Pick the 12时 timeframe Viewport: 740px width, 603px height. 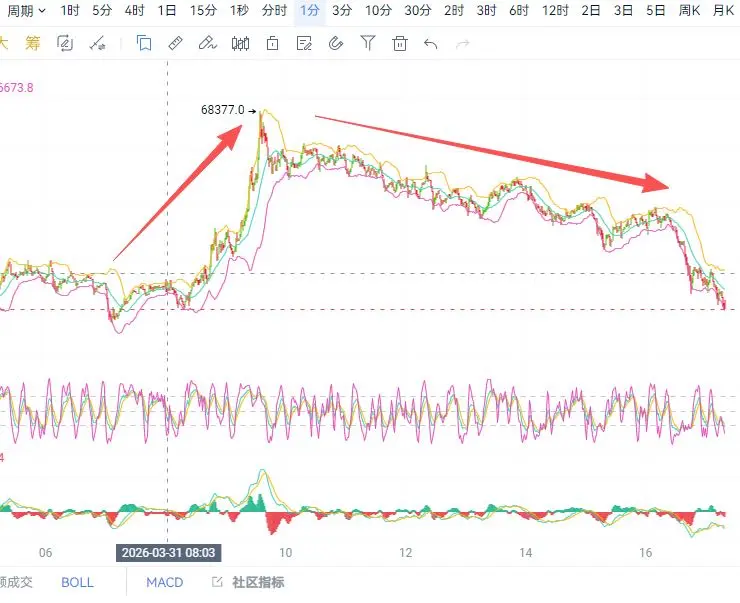click(555, 10)
